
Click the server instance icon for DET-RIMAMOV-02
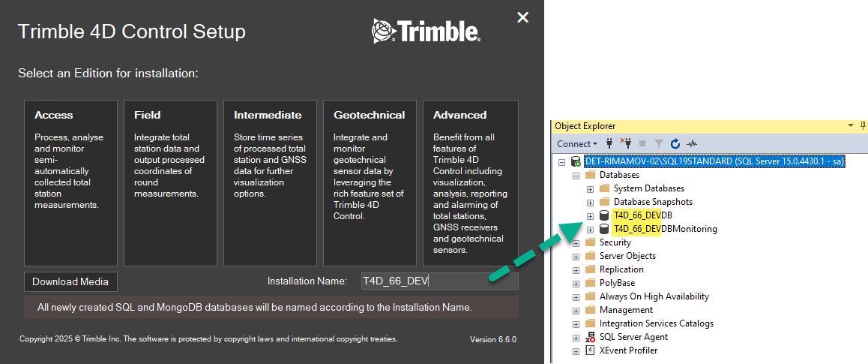[x=576, y=162]
